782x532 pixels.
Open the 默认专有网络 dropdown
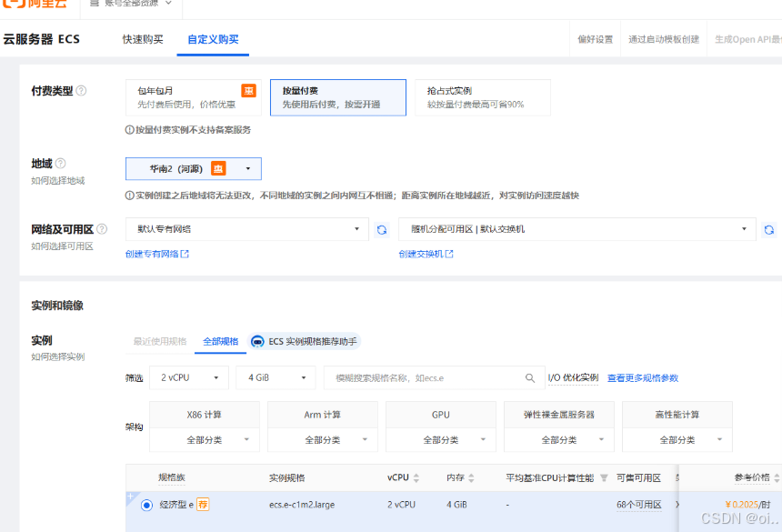246,229
